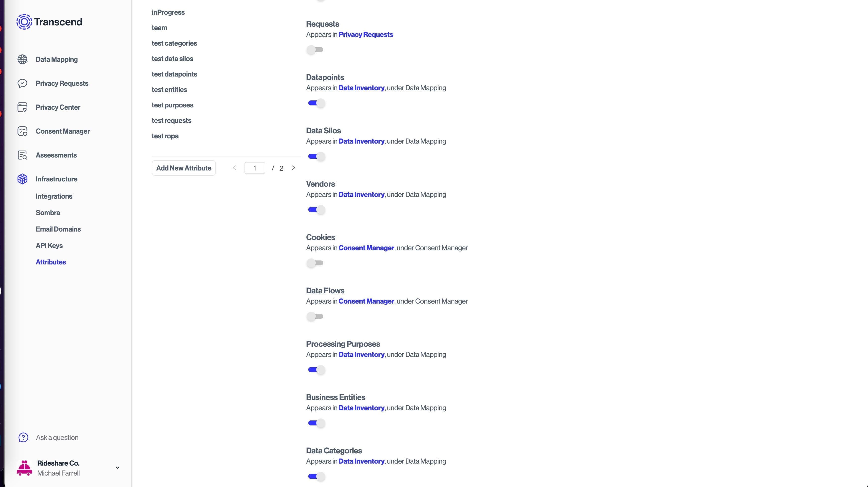Click the Add New Attribute button
The width and height of the screenshot is (868, 487).
(x=184, y=168)
